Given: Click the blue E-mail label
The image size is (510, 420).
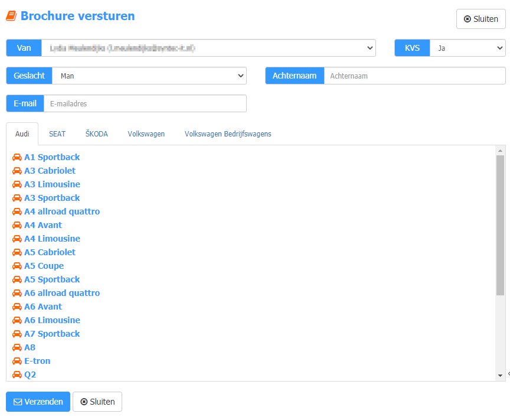Looking at the screenshot, I should coord(25,103).
